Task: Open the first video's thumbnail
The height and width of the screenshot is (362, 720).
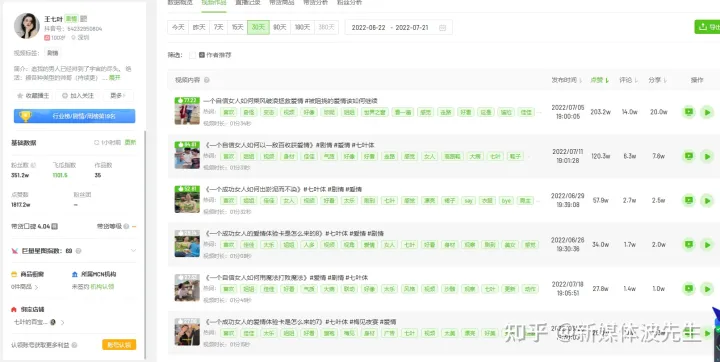Action: pyautogui.click(x=187, y=111)
